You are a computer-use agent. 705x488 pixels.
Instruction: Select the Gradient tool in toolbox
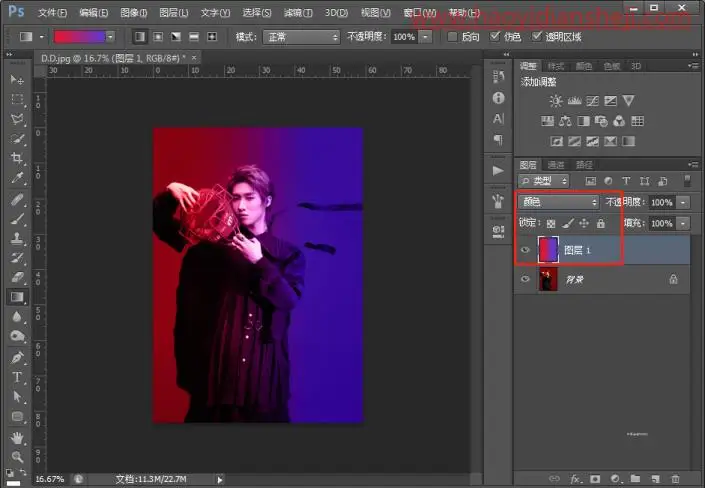(x=17, y=297)
